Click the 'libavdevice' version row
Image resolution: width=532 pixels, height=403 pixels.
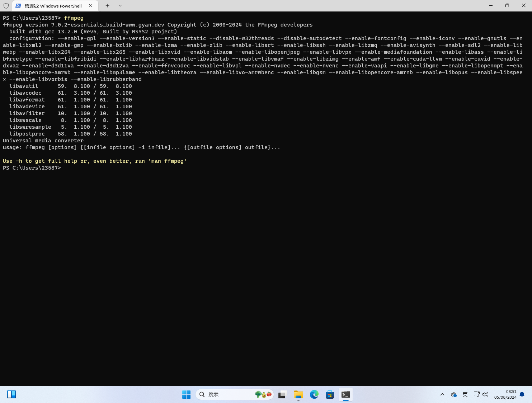pos(71,106)
